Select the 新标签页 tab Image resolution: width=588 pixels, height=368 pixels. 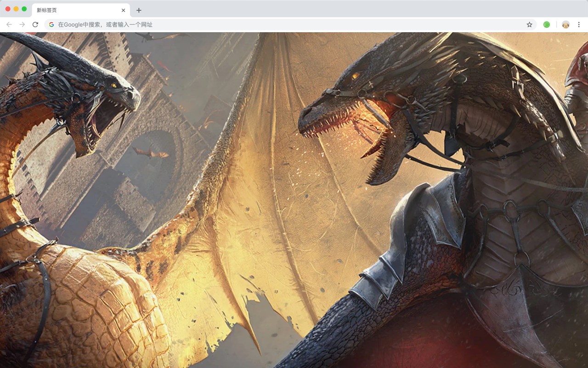pyautogui.click(x=81, y=10)
